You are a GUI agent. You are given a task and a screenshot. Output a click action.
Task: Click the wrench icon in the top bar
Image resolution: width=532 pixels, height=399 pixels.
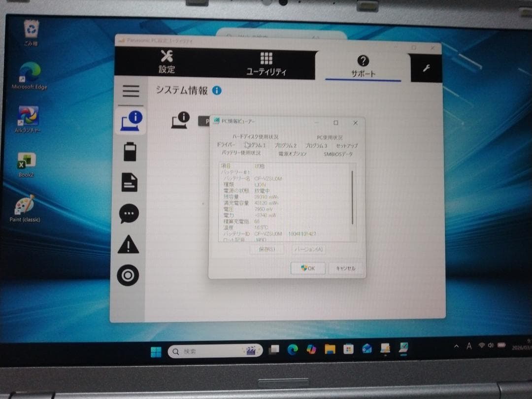[x=427, y=68]
